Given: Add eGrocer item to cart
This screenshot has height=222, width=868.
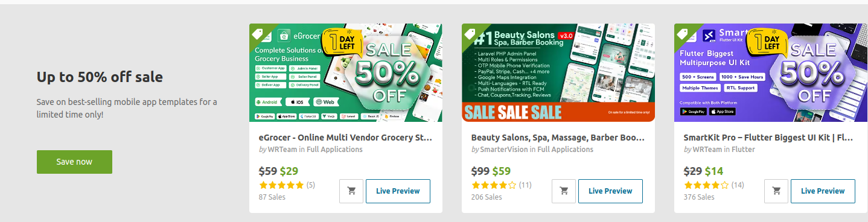Looking at the screenshot, I should coord(351,191).
